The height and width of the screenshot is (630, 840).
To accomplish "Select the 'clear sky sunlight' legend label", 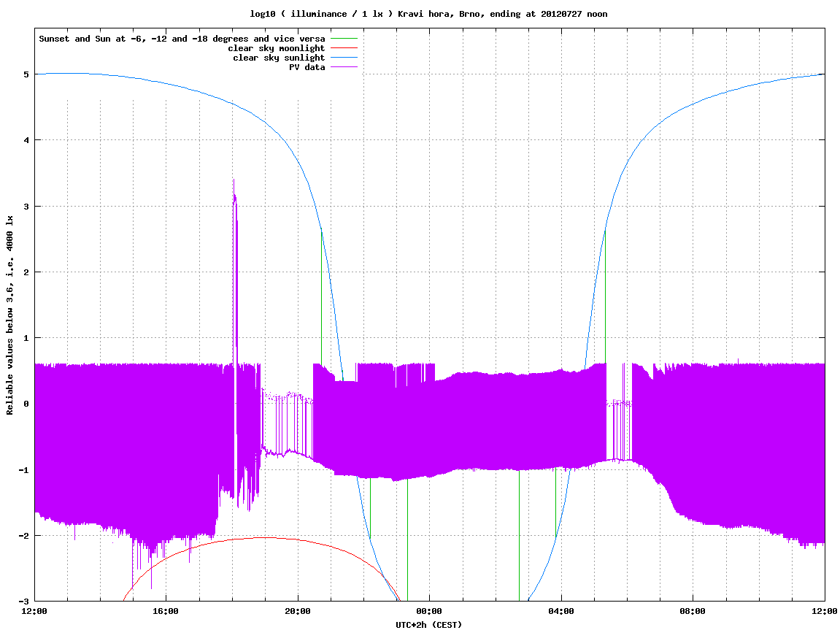I will [x=279, y=58].
